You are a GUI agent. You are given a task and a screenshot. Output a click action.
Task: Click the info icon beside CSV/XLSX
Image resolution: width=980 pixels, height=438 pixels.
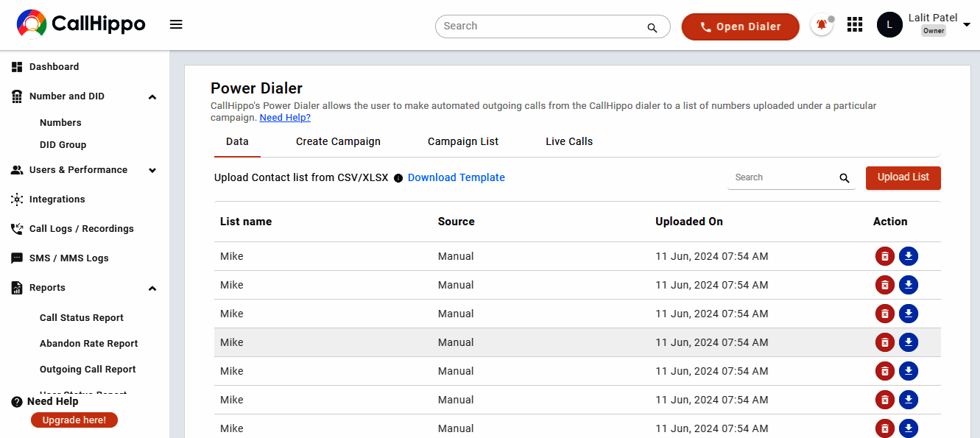tap(398, 178)
